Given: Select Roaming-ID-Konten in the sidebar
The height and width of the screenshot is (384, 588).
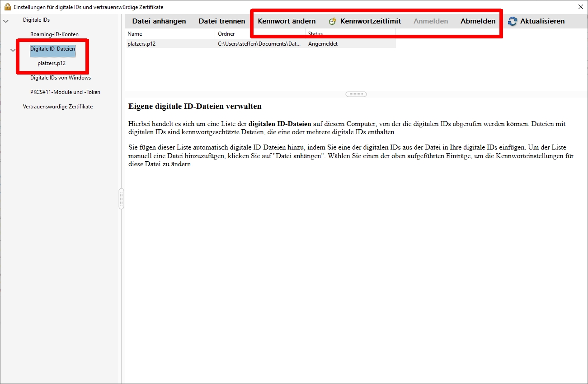Looking at the screenshot, I should (54, 34).
